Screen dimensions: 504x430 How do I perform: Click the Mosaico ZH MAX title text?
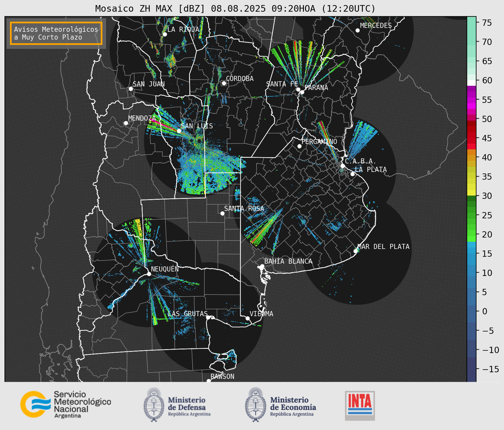click(x=235, y=9)
